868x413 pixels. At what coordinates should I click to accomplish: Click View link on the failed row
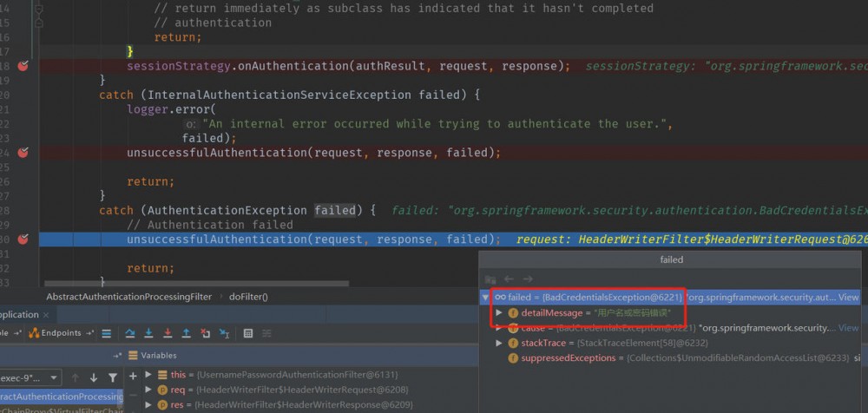848,298
